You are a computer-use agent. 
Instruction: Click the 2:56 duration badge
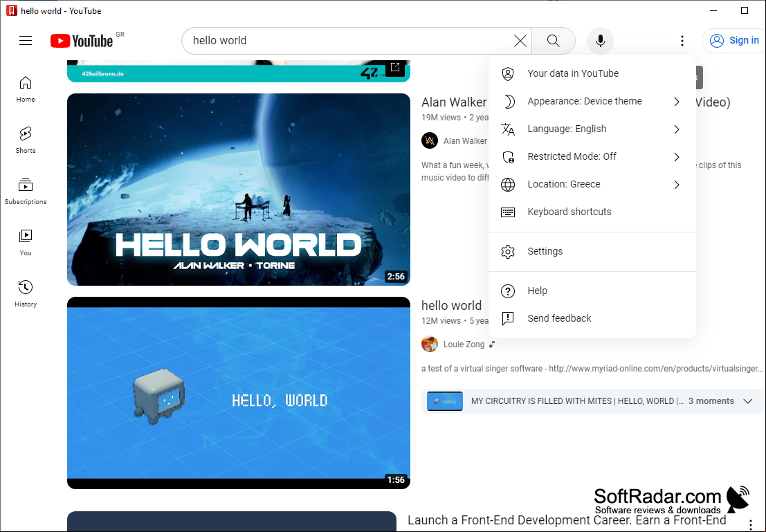pos(396,277)
